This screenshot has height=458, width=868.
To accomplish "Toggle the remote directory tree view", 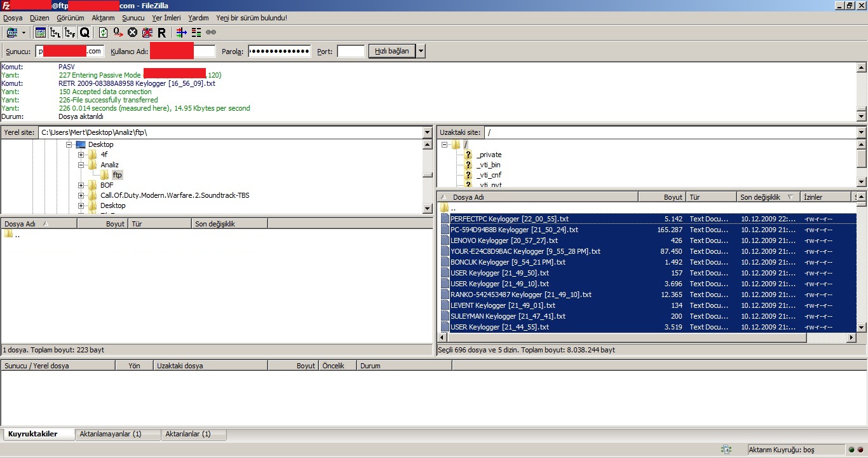I will pyautogui.click(x=70, y=32).
